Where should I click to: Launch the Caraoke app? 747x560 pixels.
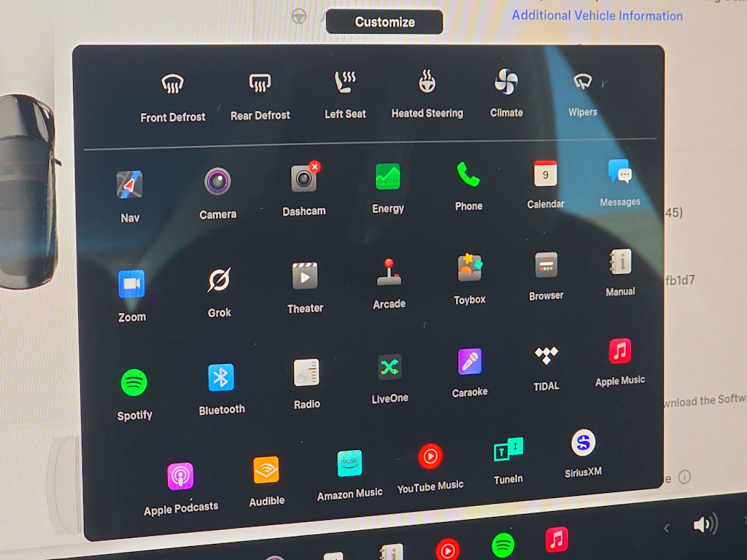[470, 362]
